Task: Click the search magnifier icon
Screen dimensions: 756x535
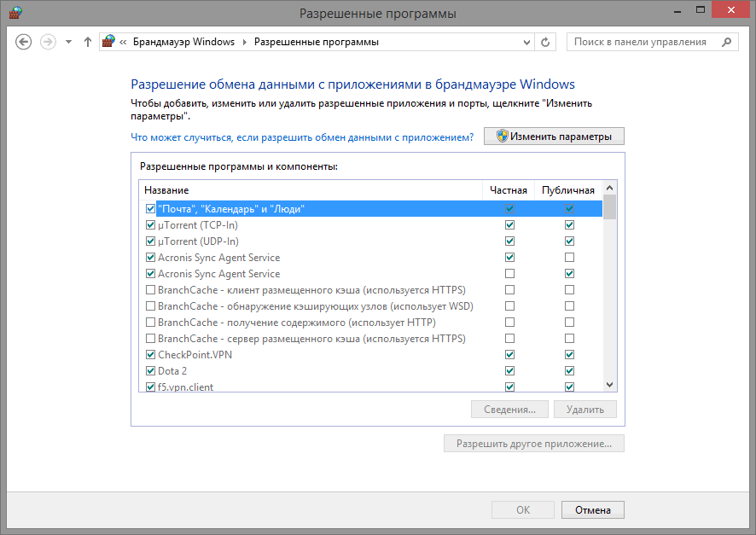Action: point(727,42)
